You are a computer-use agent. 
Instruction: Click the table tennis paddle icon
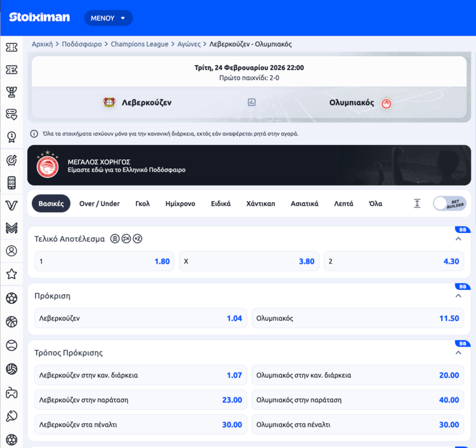coord(11,416)
